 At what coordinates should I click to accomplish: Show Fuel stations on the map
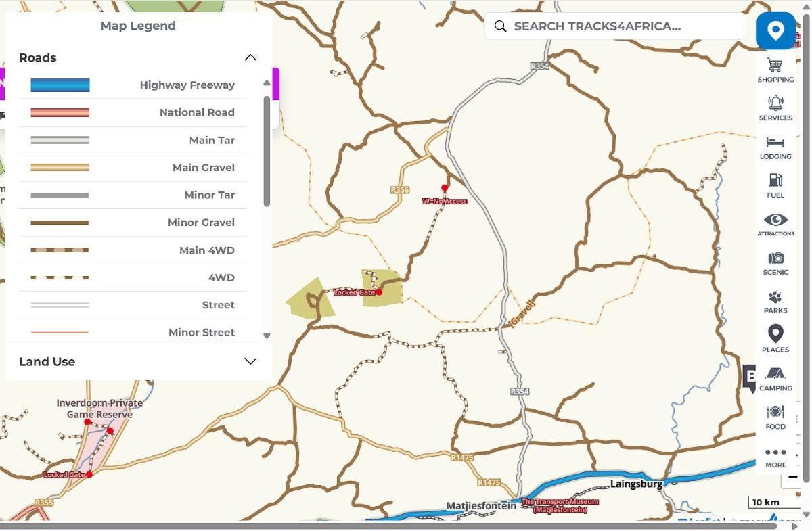point(775,185)
